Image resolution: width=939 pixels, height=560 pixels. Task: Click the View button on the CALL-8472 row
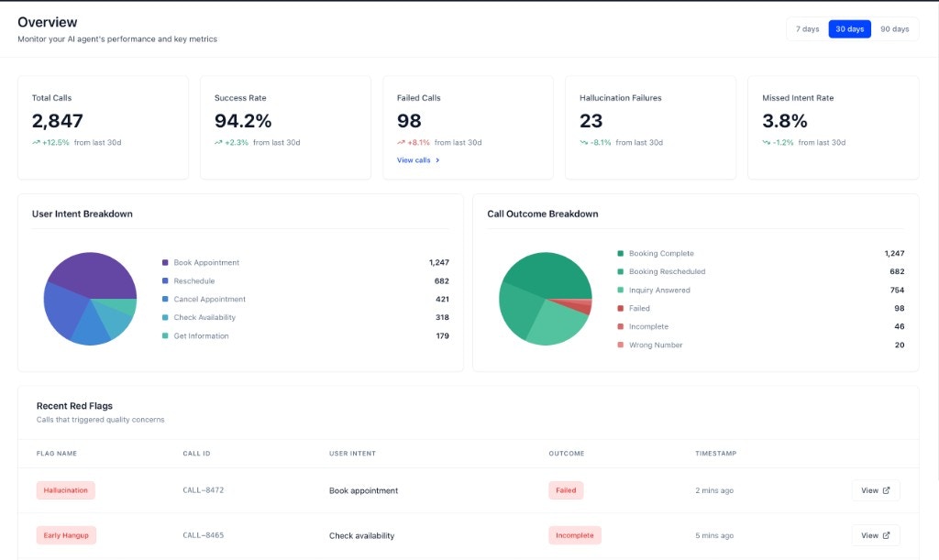coord(875,489)
